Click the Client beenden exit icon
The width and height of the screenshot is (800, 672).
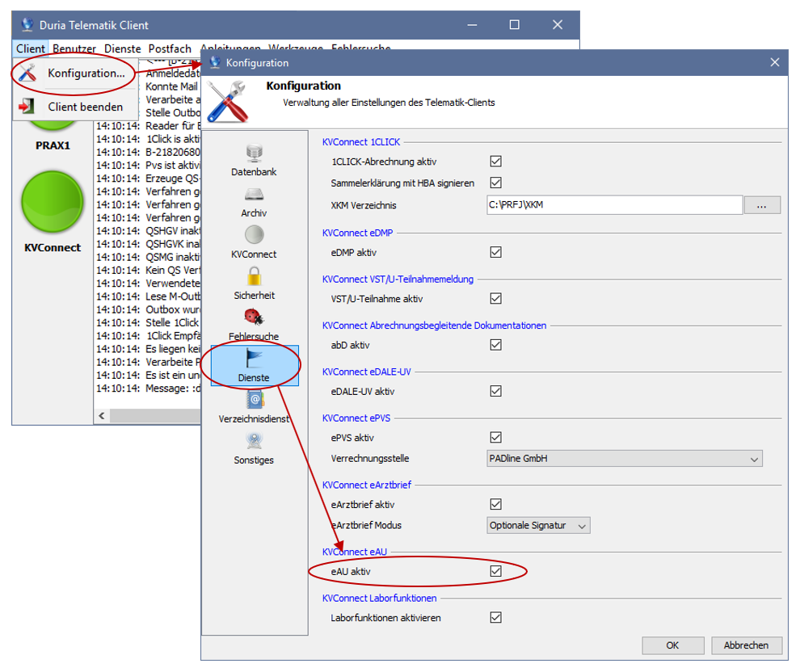point(26,106)
